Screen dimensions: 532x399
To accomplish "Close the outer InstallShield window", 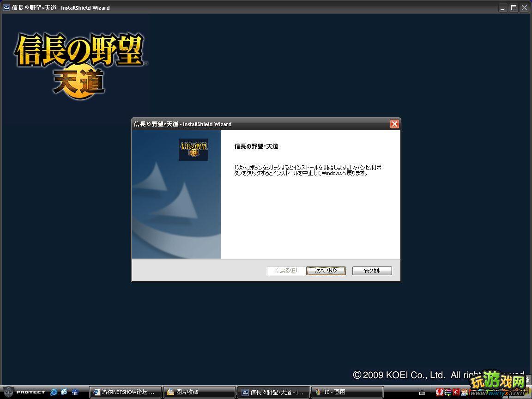I will 524,7.
